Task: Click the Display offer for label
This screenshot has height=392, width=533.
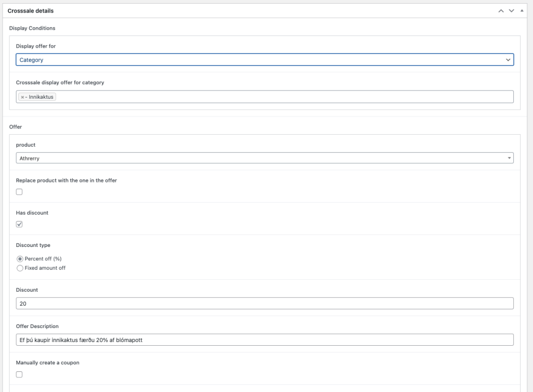Action: 36,46
